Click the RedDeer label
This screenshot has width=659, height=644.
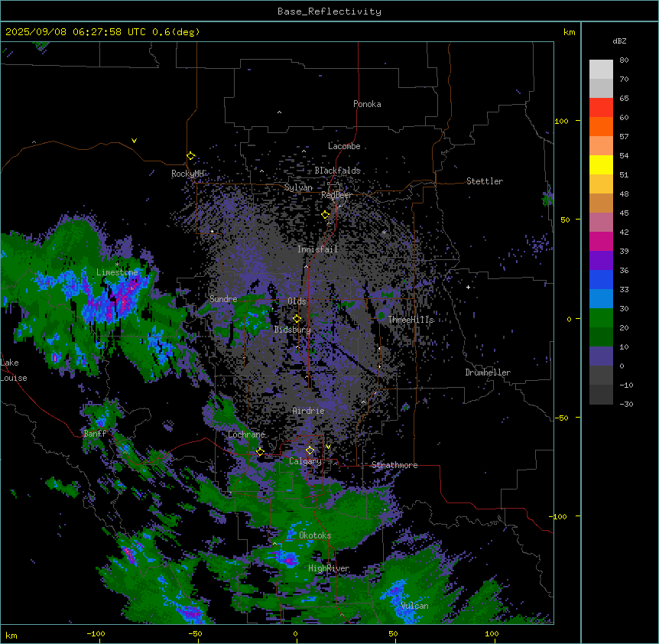pos(336,195)
